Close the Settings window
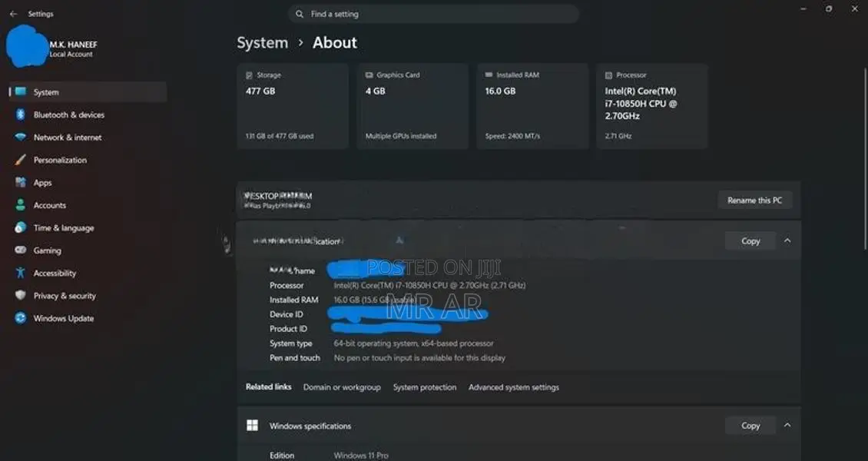Viewport: 868px width, 461px height. pos(854,9)
